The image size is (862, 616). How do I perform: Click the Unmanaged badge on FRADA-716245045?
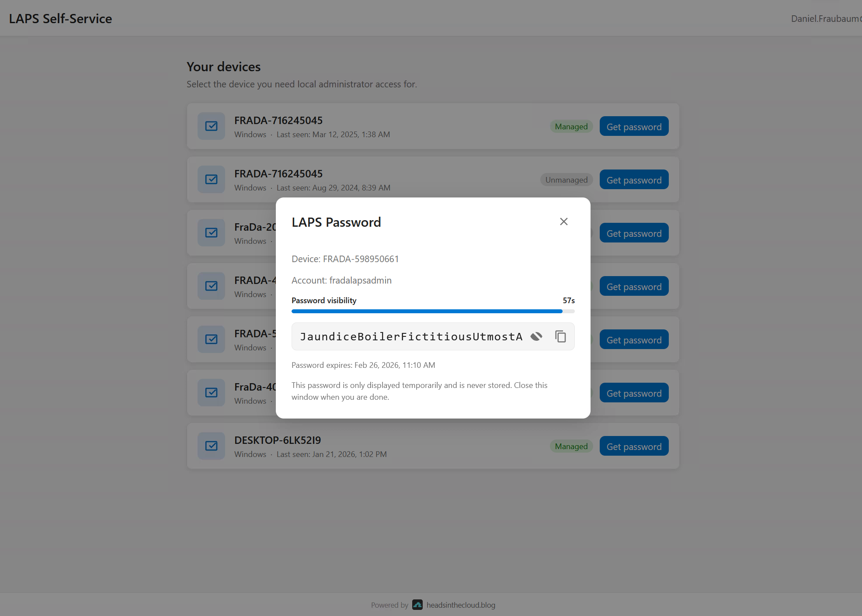tap(566, 179)
